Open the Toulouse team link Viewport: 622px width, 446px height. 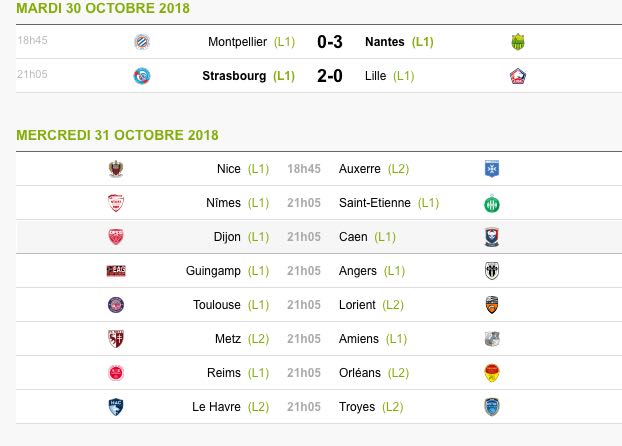click(217, 305)
